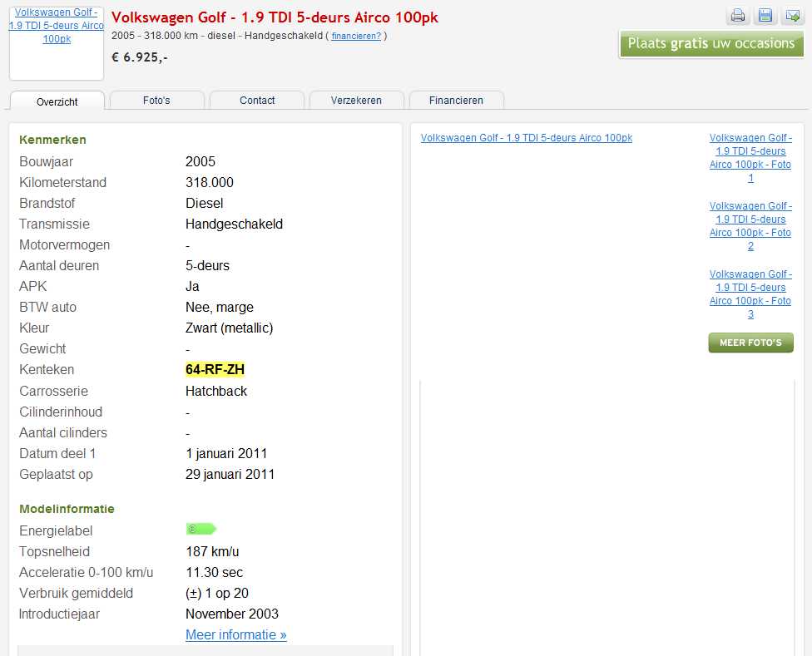The height and width of the screenshot is (656, 812).
Task: Click the date '1 januari 2011'
Action: [226, 453]
